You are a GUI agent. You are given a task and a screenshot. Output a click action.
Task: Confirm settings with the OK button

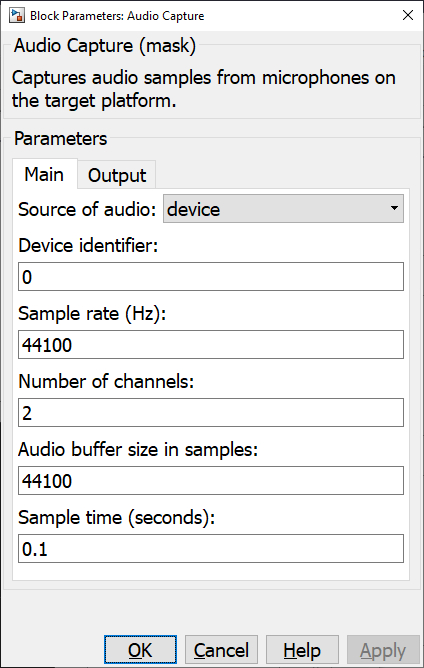pyautogui.click(x=140, y=650)
